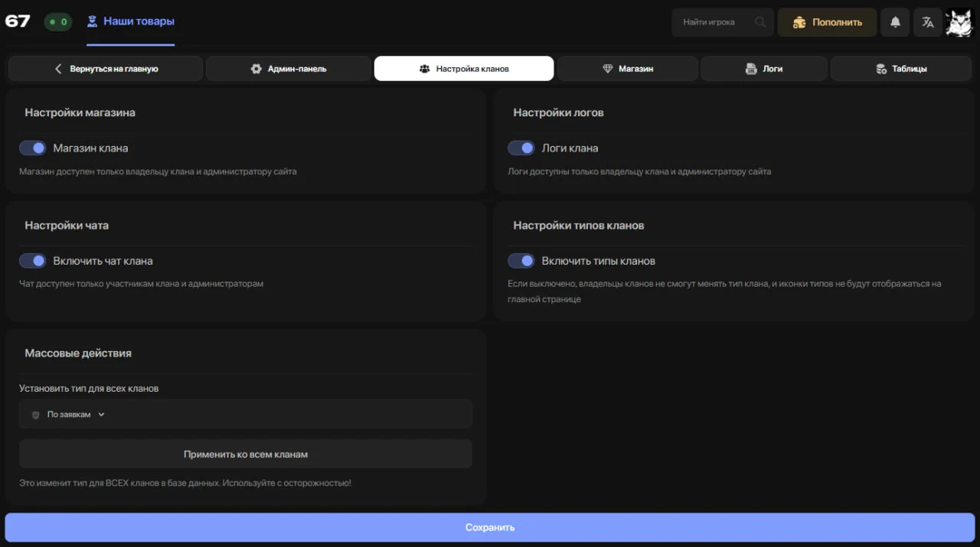Click the shield icon in type selector
The width and height of the screenshot is (980, 547).
click(x=35, y=415)
